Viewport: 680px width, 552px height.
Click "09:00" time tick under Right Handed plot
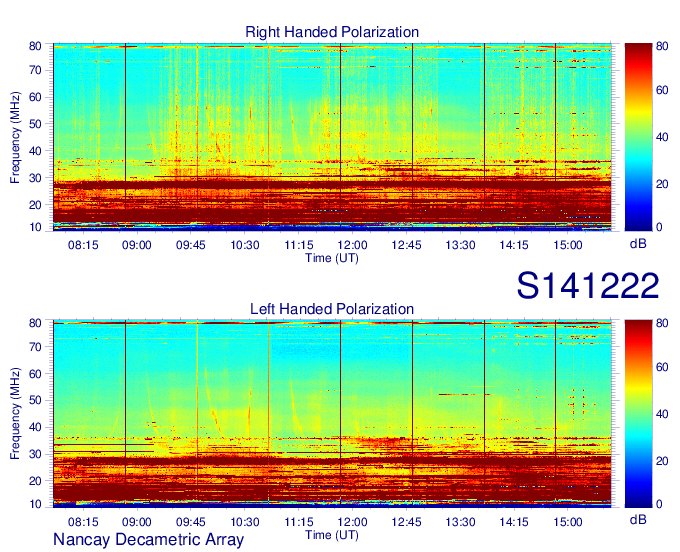click(137, 245)
